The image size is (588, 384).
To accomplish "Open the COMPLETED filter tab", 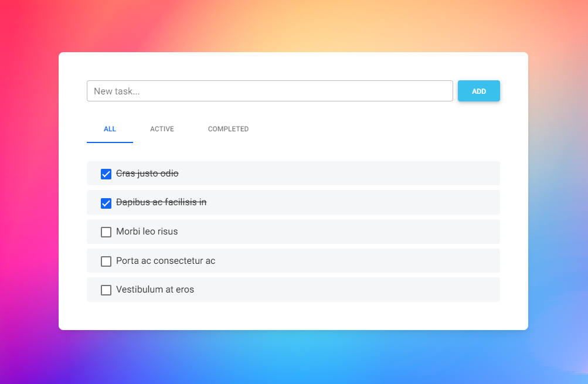I will click(x=228, y=128).
